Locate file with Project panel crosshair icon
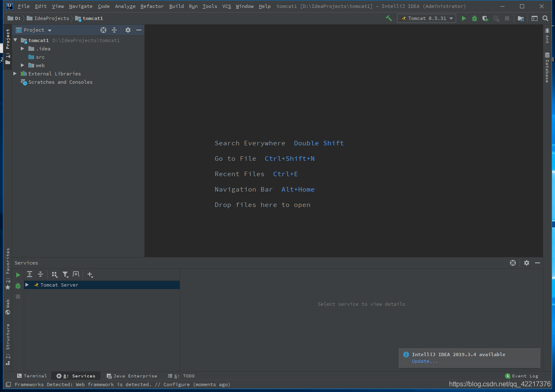The image size is (555, 392). coord(103,30)
